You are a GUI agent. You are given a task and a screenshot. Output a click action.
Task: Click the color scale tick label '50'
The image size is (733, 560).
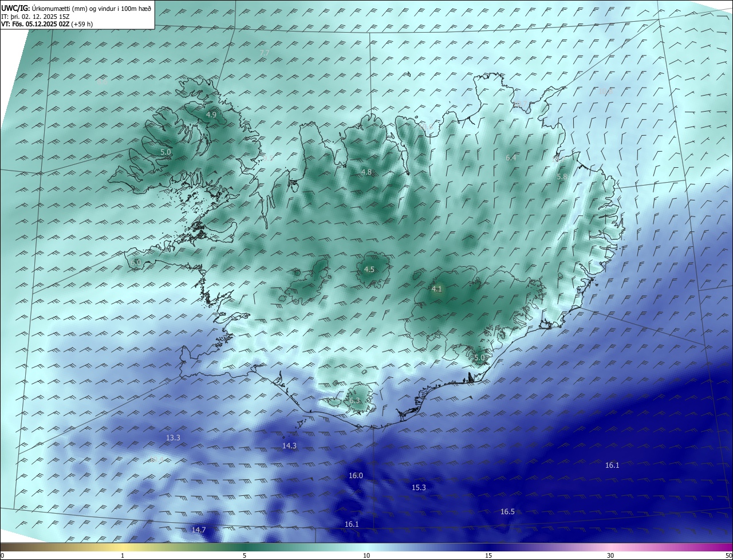(728, 555)
